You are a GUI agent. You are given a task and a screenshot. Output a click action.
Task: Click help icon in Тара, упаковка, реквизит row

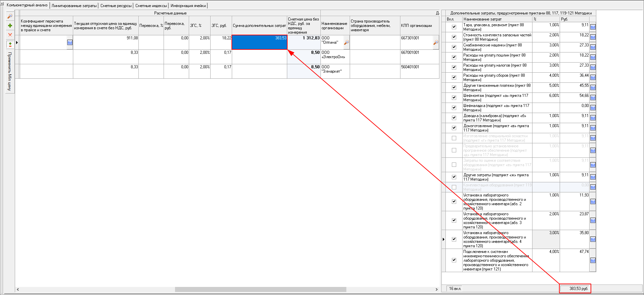(593, 27)
